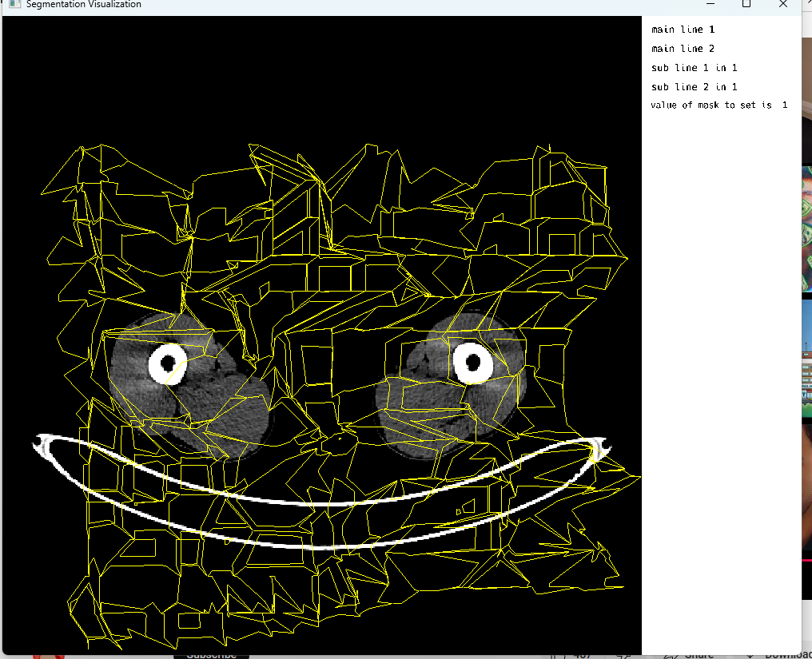Click the white ring in right scan

click(x=460, y=363)
